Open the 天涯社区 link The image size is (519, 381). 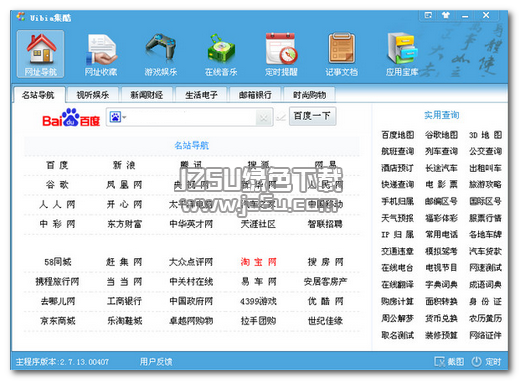point(258,224)
